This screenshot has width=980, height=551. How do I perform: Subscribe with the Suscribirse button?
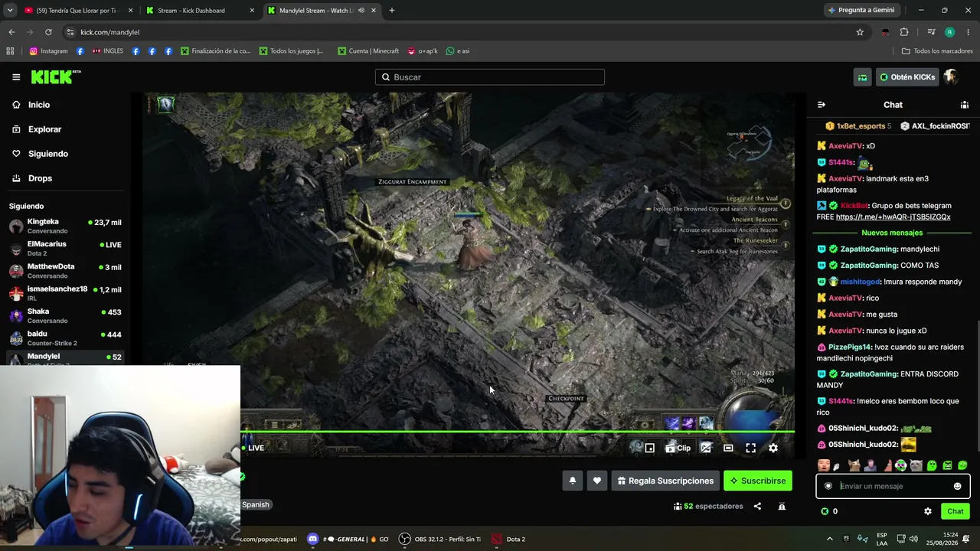[x=758, y=481]
